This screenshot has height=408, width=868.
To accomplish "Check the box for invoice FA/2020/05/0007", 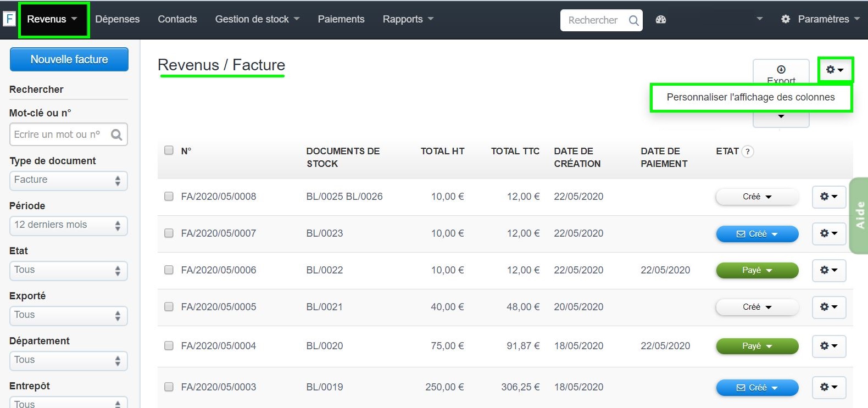I will (169, 233).
